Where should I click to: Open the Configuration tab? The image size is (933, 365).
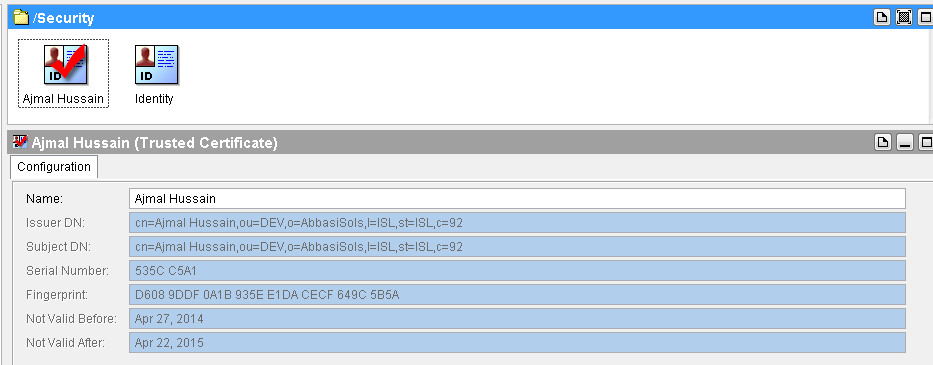point(54,167)
